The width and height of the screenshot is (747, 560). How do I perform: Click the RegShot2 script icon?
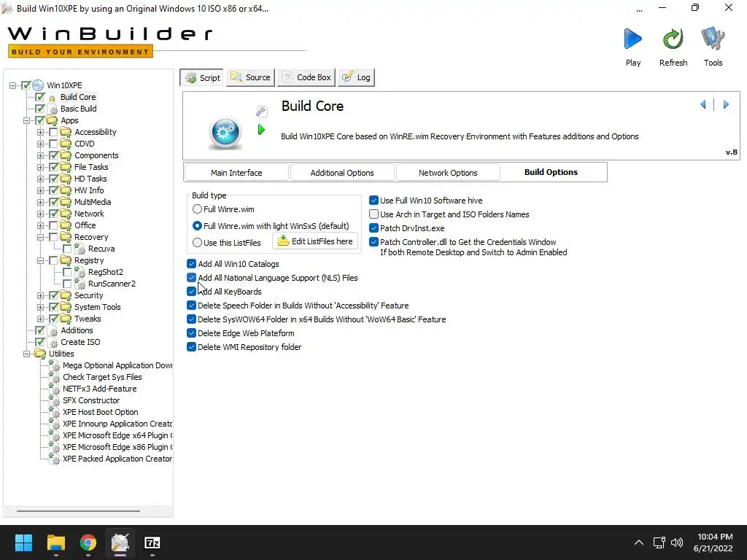point(80,272)
